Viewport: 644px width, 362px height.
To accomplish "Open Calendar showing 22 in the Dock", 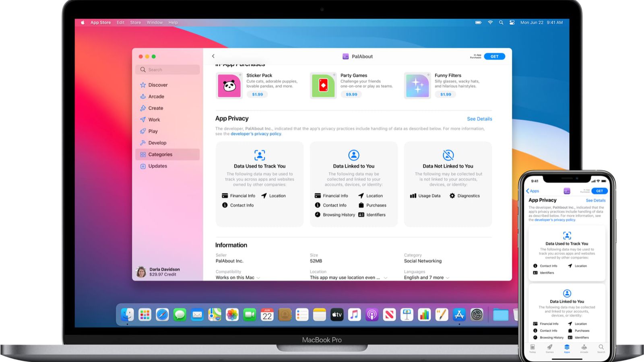I will point(267,315).
